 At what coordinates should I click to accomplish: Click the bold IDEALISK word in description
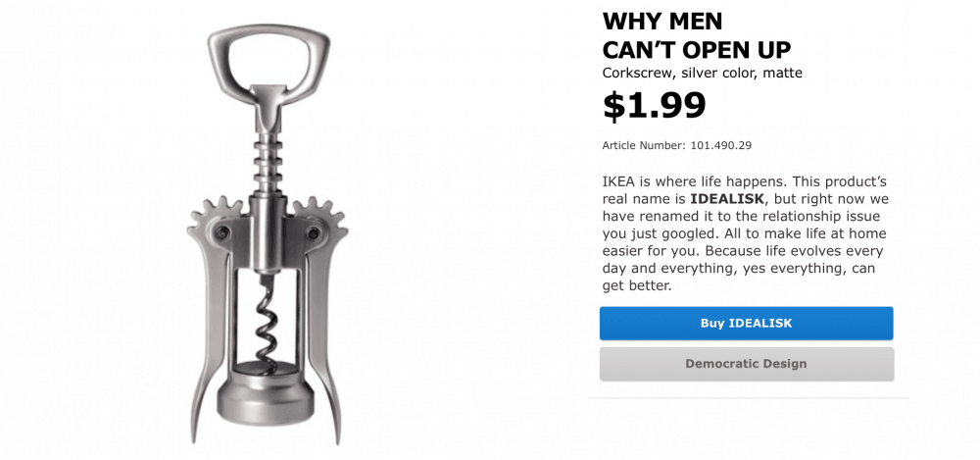pyautogui.click(x=727, y=199)
